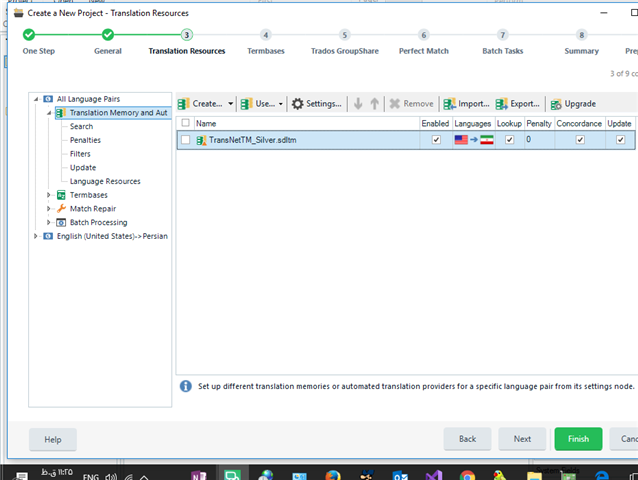
Task: Expand the Termbases tree node
Action: (x=48, y=195)
